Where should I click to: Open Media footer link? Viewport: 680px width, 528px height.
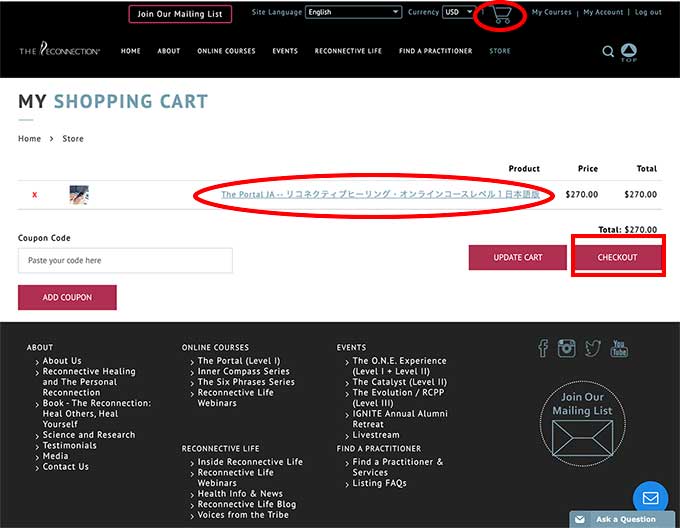[56, 456]
